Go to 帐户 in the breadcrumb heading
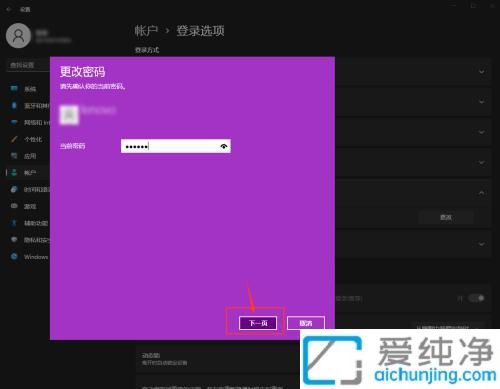500x389 pixels. click(146, 31)
